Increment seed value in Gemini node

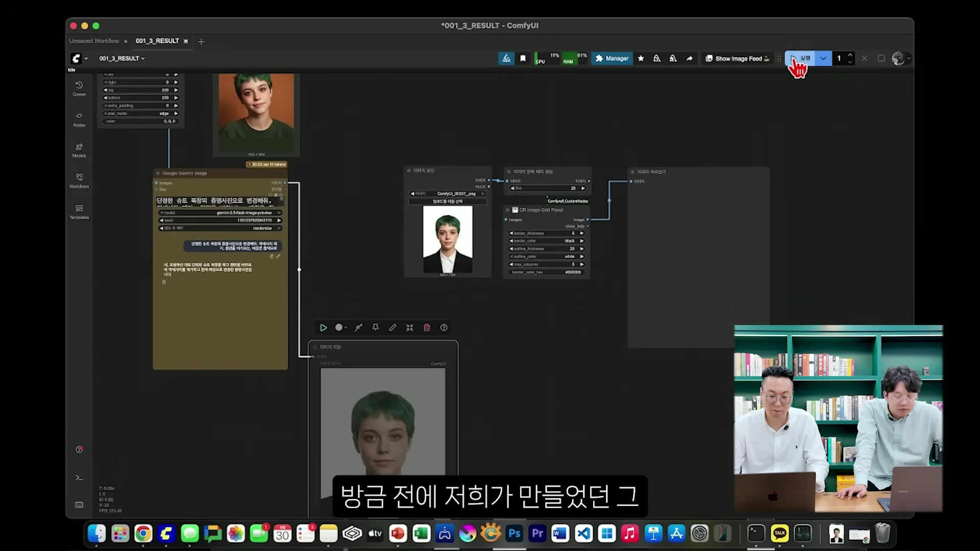279,220
